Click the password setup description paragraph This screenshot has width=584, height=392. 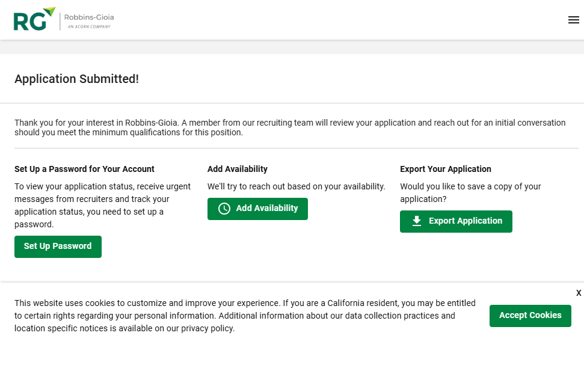tap(102, 205)
